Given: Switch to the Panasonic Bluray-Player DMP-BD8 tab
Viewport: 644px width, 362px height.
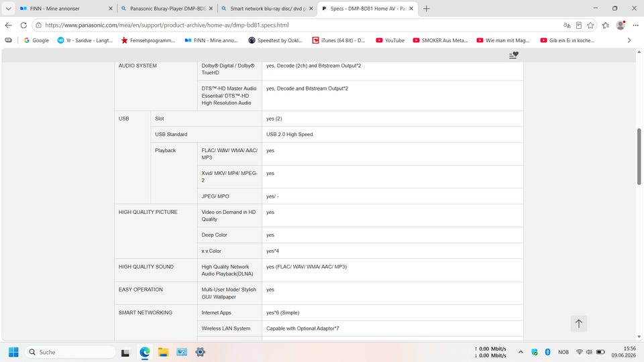Looking at the screenshot, I should click(x=167, y=8).
